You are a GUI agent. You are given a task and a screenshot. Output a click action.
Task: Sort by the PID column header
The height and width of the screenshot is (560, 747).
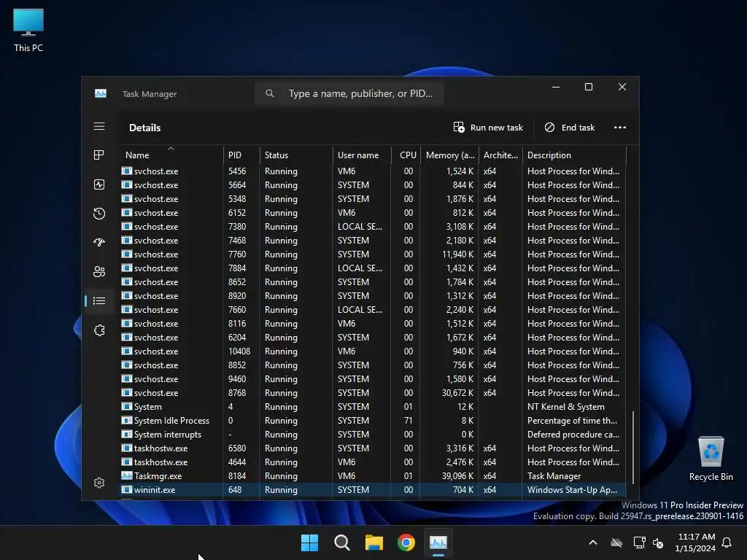pyautogui.click(x=241, y=155)
